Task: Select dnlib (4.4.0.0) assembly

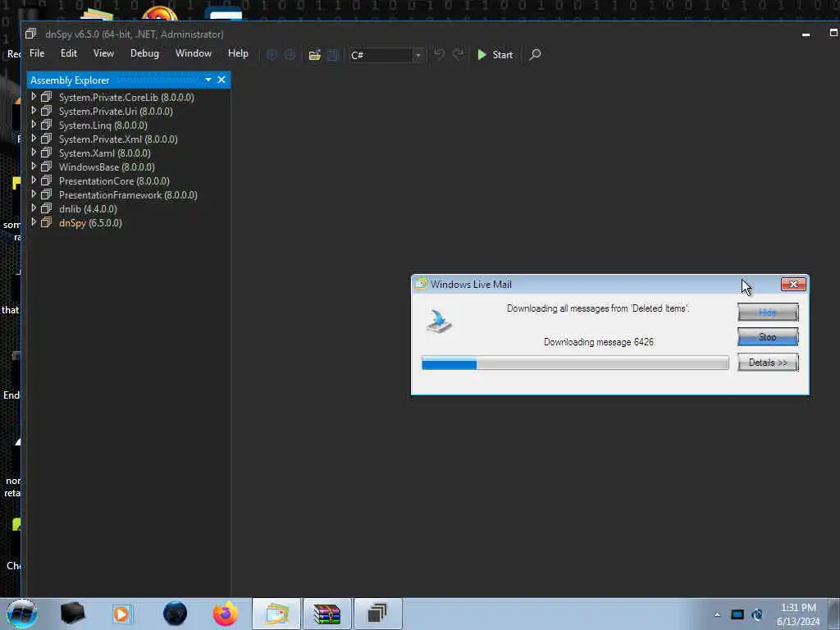Action: click(88, 209)
